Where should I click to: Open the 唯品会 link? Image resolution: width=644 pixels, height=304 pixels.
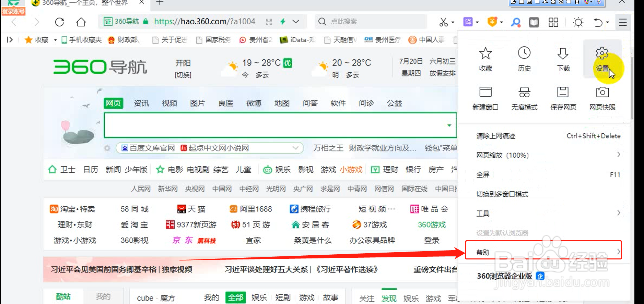click(x=429, y=209)
